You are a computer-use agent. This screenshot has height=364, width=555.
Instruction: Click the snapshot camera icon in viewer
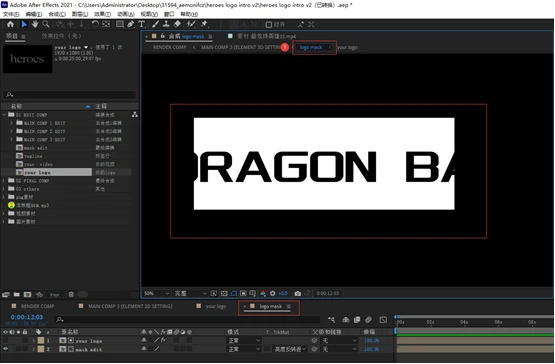point(298,294)
